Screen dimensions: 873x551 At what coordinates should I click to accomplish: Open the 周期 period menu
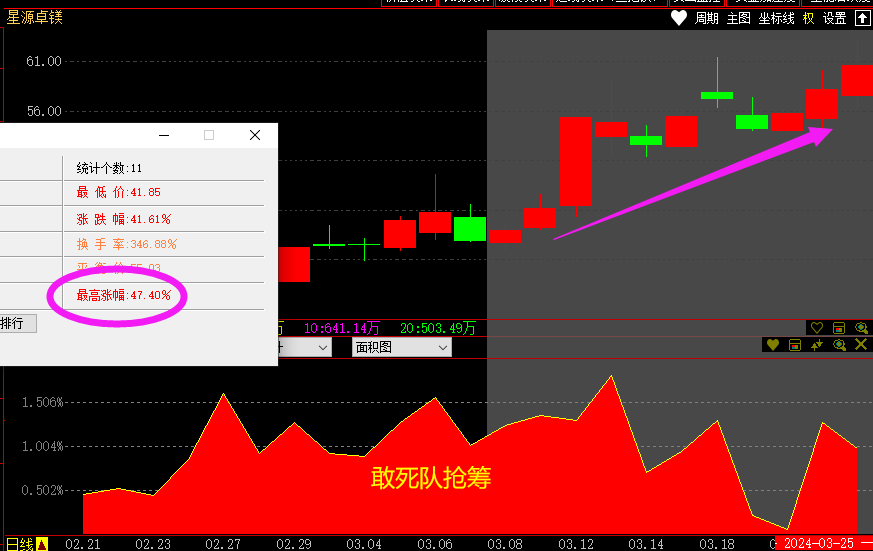(x=707, y=18)
